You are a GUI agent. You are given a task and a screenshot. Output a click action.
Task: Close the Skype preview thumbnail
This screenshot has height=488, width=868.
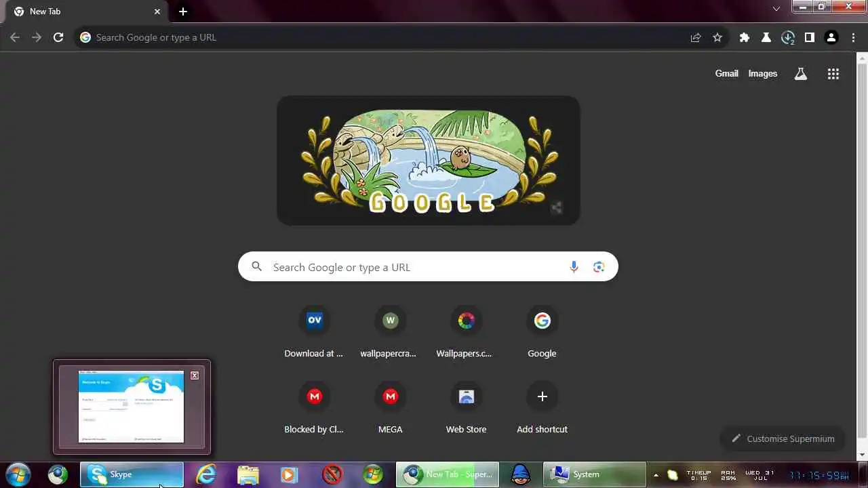pyautogui.click(x=195, y=375)
